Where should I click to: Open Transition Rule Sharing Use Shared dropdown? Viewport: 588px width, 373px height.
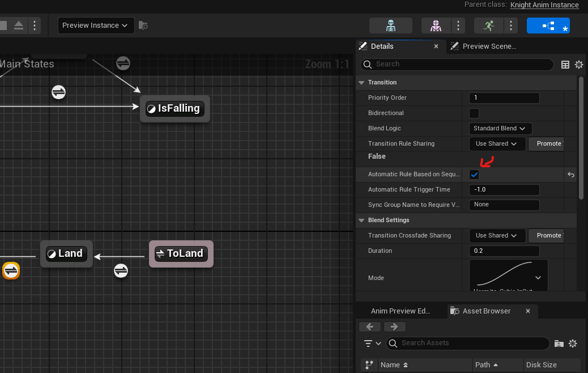click(x=497, y=144)
